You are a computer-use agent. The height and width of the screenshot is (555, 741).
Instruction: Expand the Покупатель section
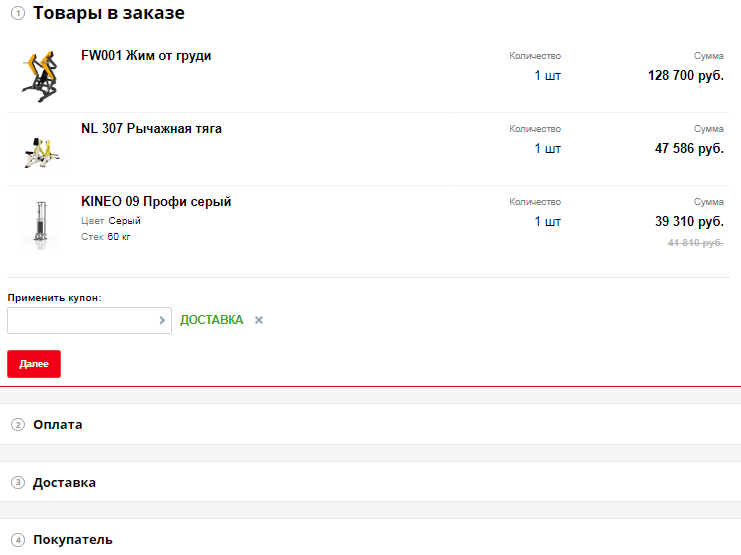coord(73,540)
